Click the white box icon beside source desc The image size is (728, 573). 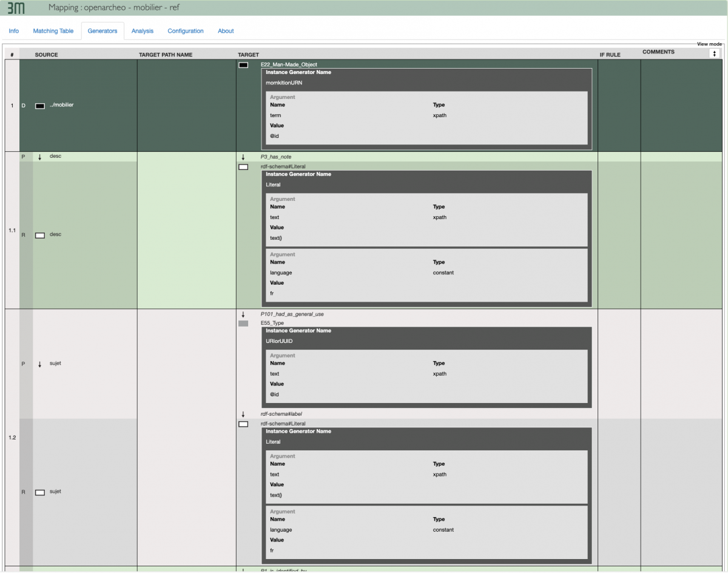pos(40,235)
